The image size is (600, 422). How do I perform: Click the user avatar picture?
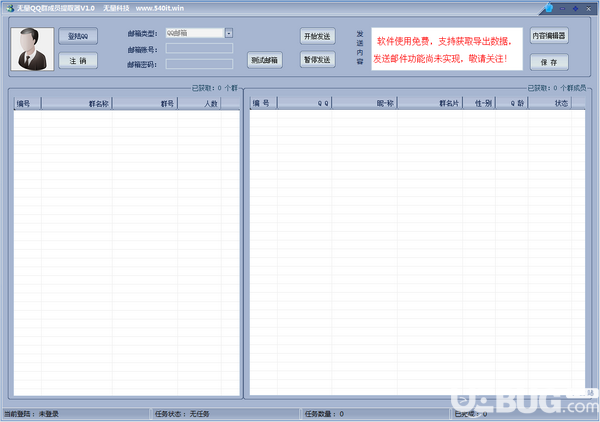pos(33,49)
